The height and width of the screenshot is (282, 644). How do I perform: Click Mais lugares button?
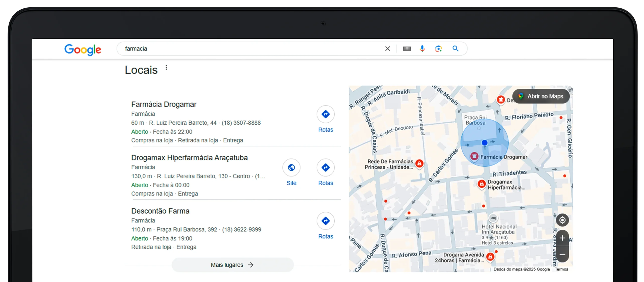pos(232,265)
